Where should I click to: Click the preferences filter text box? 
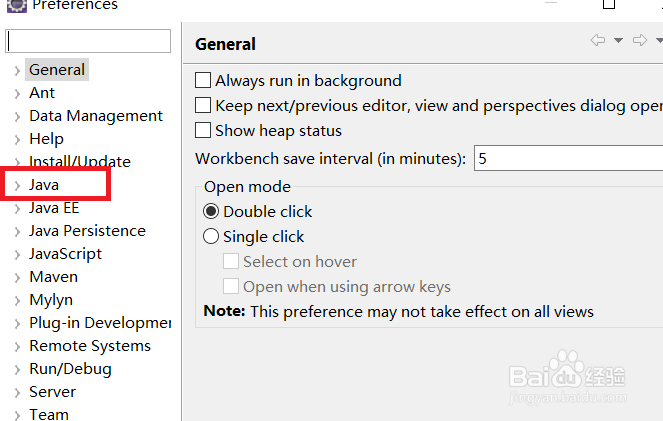[x=89, y=41]
